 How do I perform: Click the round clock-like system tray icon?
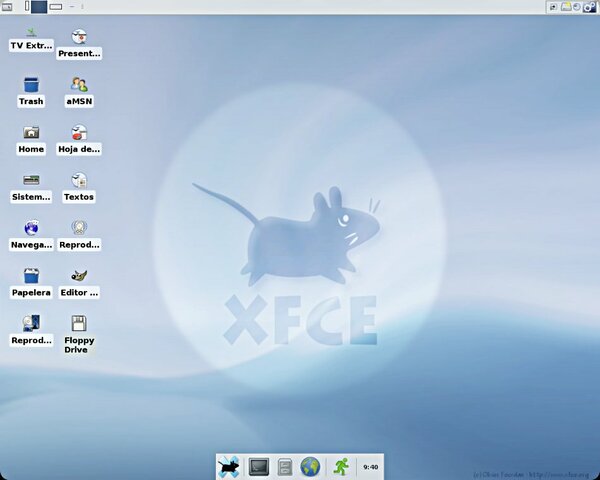[577, 7]
